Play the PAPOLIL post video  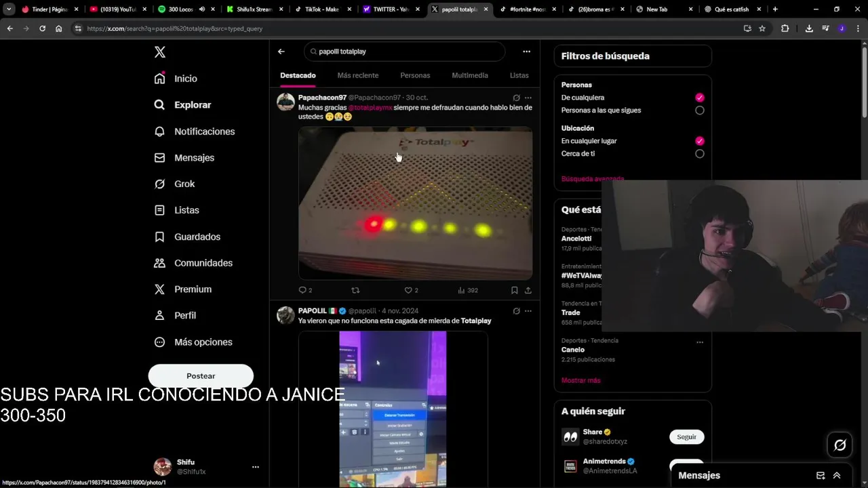pos(393,409)
